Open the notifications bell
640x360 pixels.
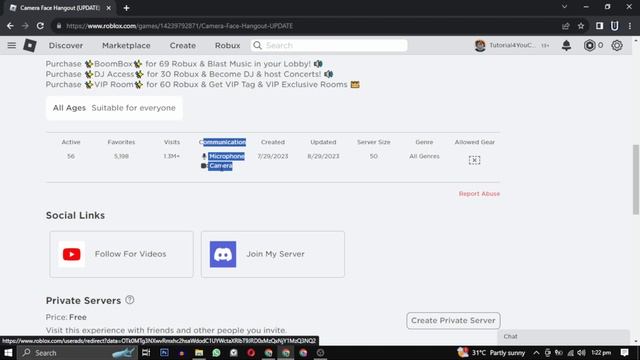566,45
